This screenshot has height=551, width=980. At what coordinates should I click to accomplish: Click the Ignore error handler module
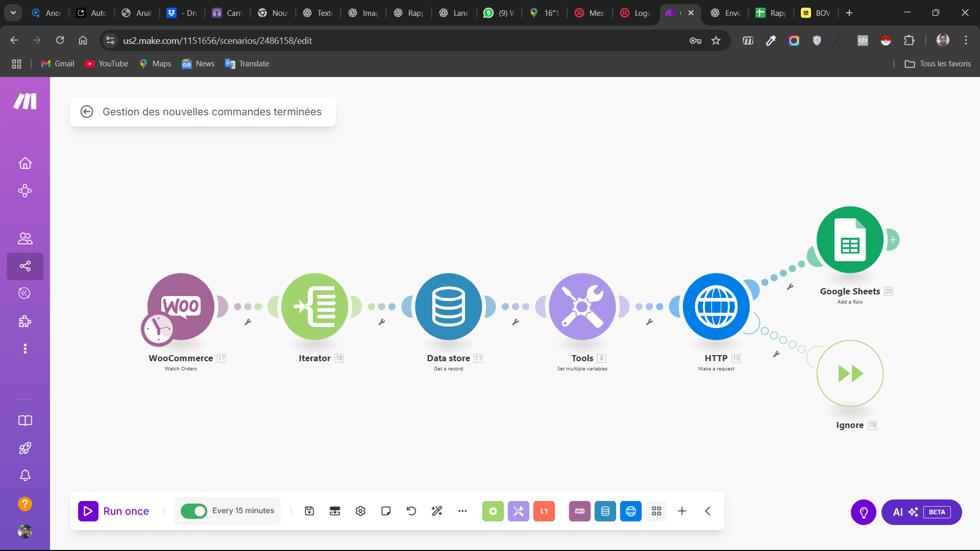(849, 373)
